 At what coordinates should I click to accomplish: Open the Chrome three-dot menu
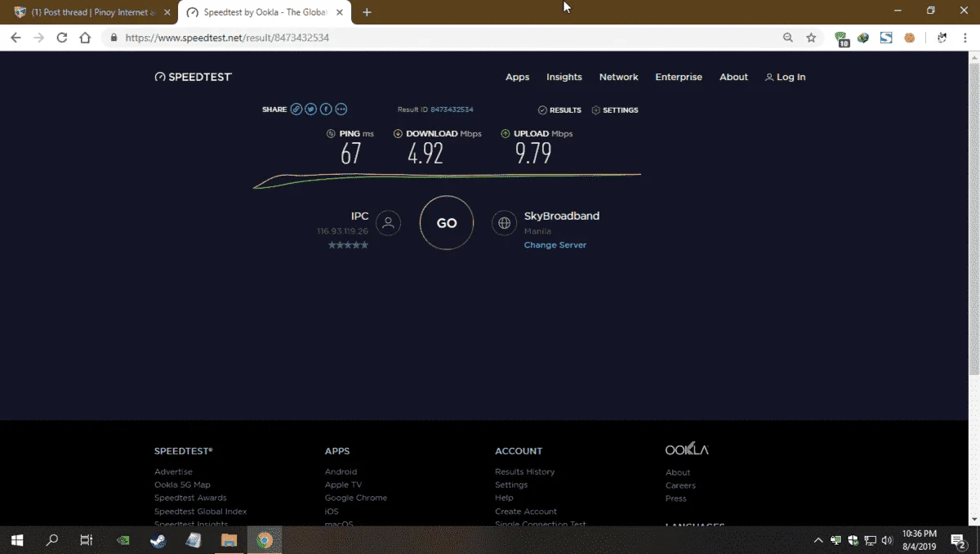click(x=964, y=38)
